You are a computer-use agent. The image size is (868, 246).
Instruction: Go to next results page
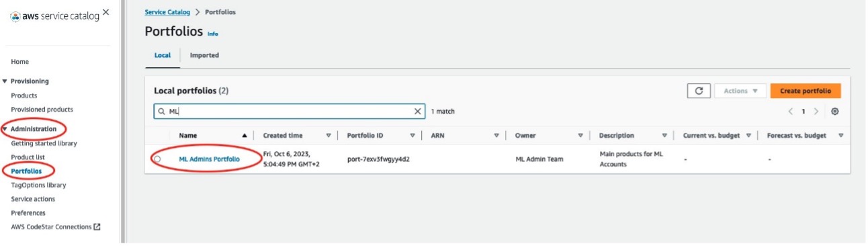tap(816, 112)
